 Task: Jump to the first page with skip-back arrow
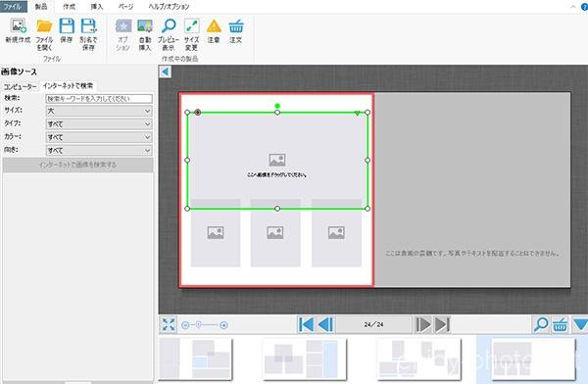(x=306, y=325)
